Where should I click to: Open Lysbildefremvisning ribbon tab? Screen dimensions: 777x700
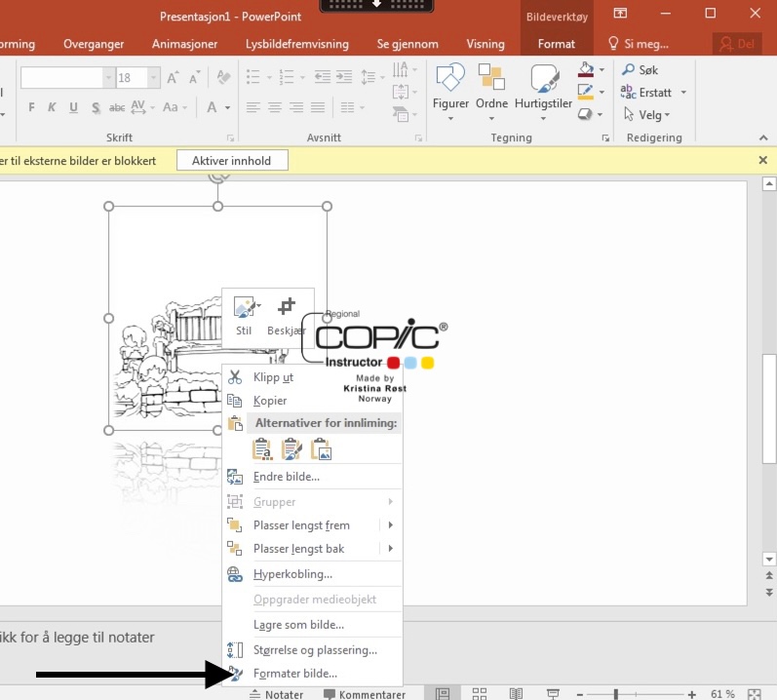pos(297,44)
